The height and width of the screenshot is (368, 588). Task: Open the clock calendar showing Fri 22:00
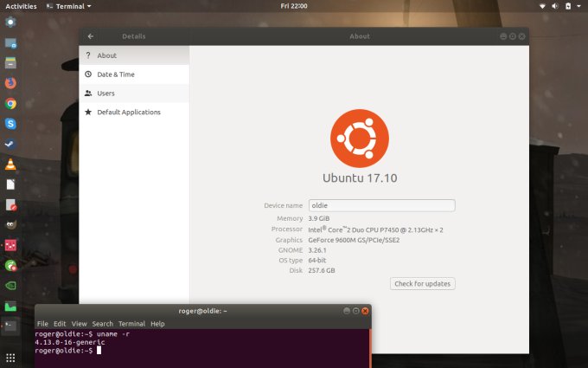click(x=294, y=6)
